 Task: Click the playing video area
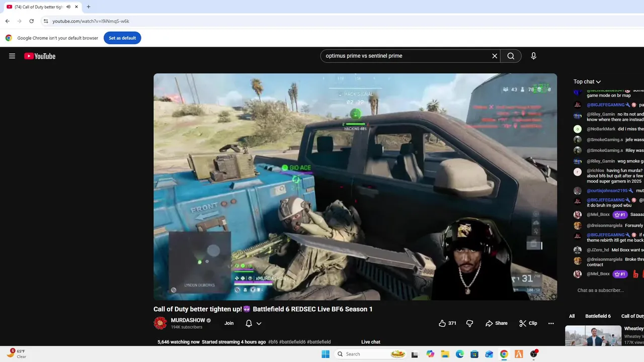[x=355, y=187]
